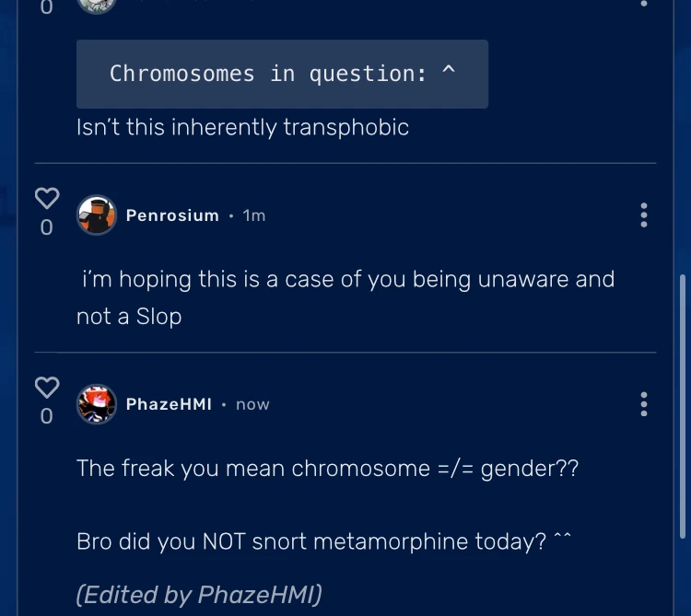Like PhazeHMI's comment with the heart

tap(47, 387)
